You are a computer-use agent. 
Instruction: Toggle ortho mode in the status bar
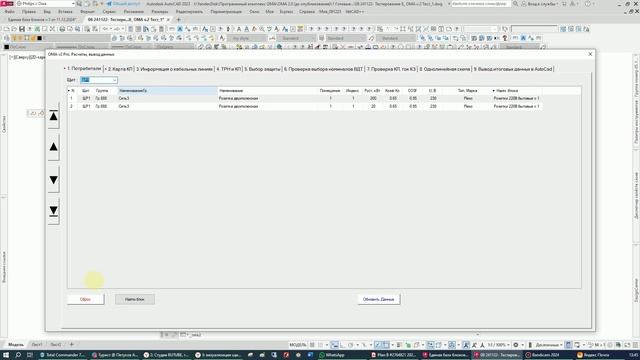coord(342,345)
